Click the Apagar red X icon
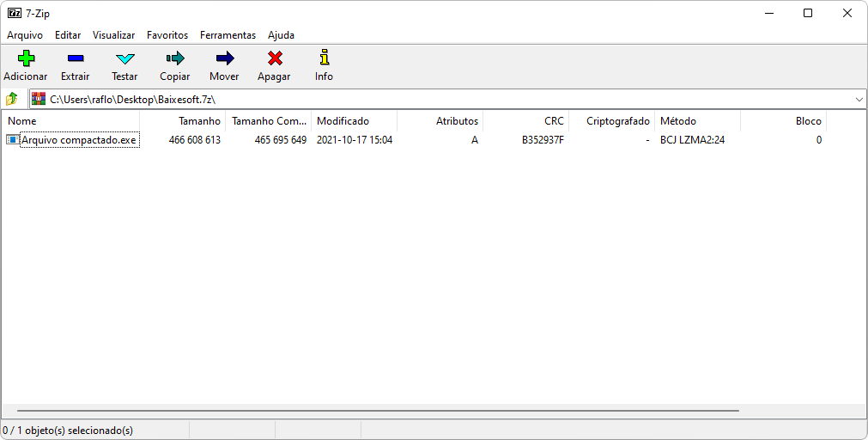 [274, 59]
